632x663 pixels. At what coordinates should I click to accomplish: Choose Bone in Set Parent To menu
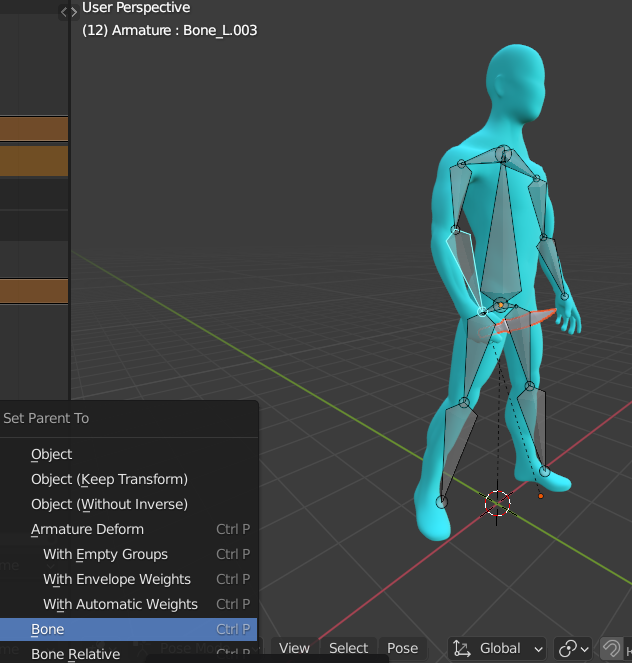click(47, 629)
